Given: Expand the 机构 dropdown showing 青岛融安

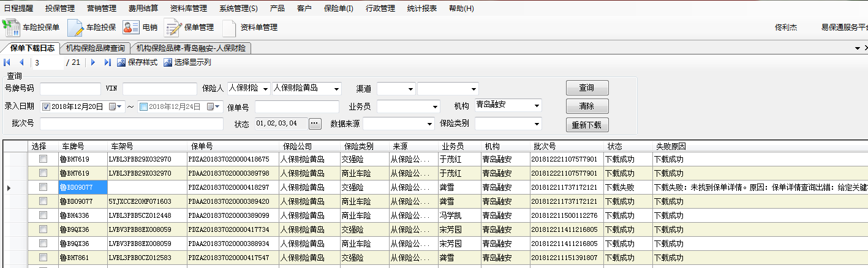Looking at the screenshot, I should (x=537, y=106).
